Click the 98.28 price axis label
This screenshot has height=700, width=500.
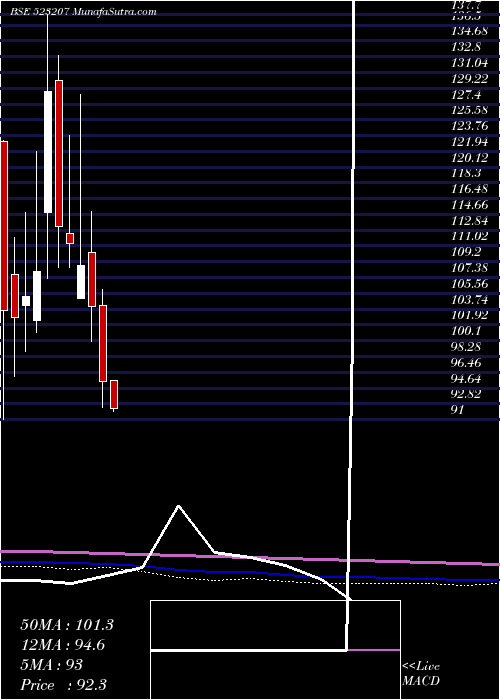tap(467, 347)
